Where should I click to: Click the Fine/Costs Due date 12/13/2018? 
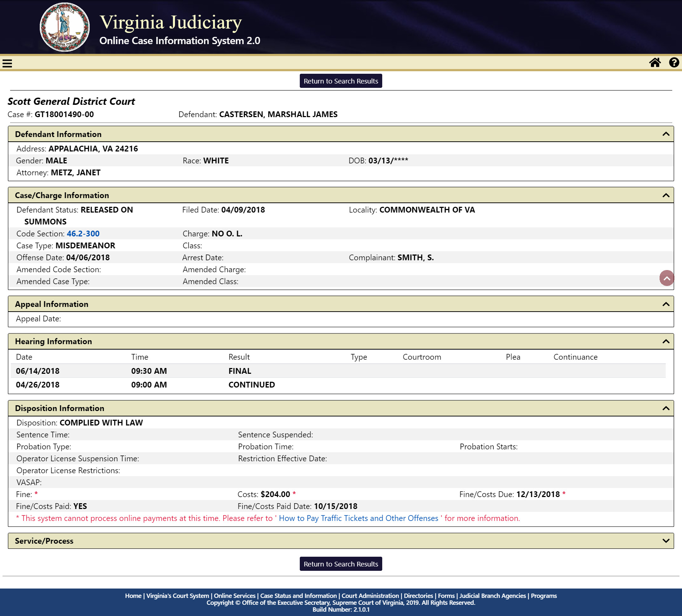tap(538, 494)
